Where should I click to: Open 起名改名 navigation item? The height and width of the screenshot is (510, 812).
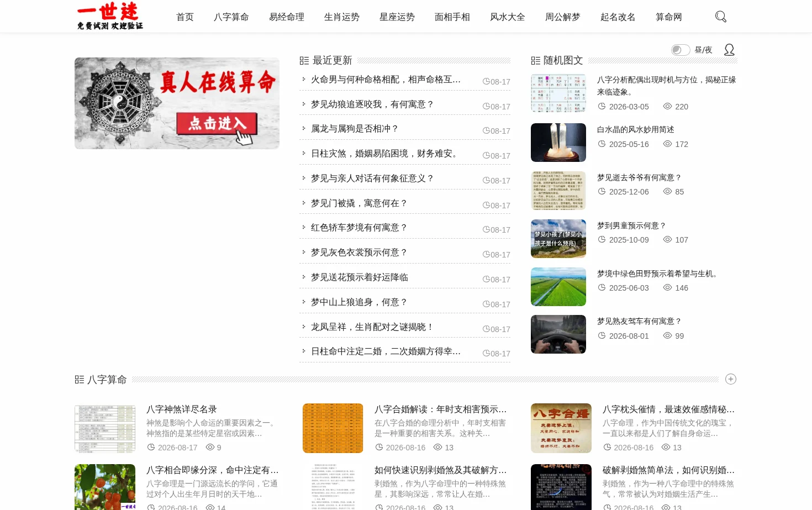coord(618,17)
